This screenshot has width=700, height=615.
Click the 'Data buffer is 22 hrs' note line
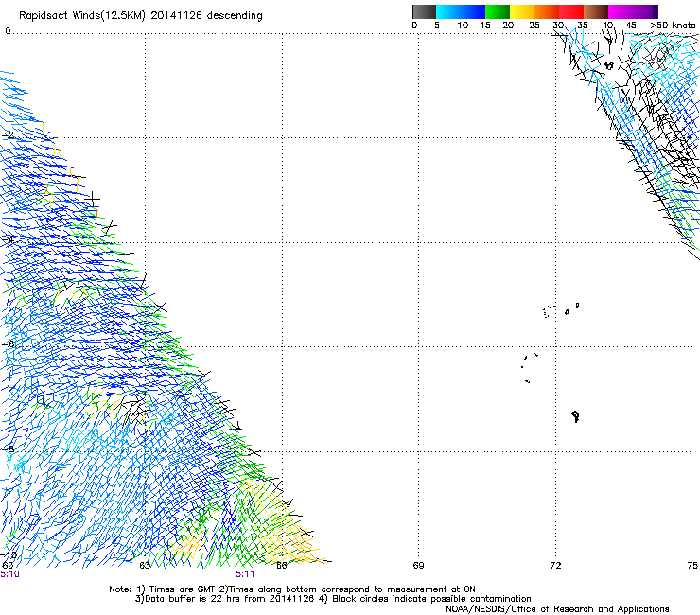point(333,599)
